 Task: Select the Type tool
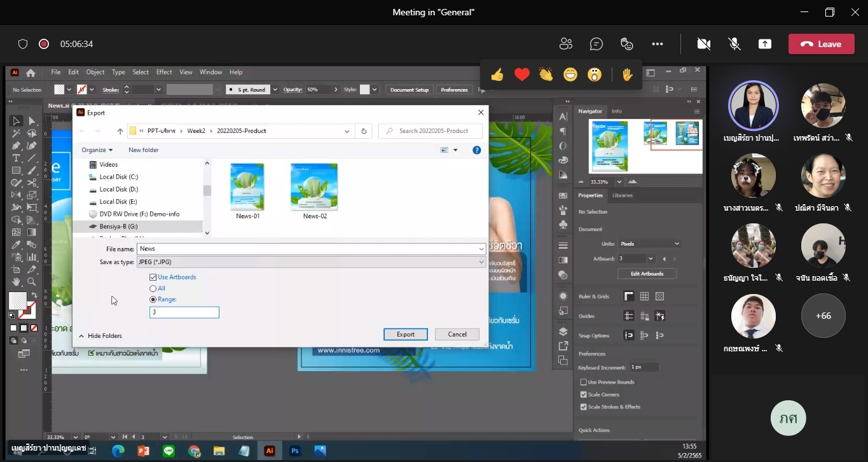tap(16, 158)
